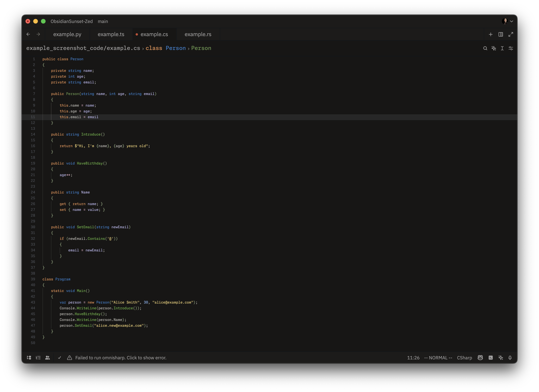The width and height of the screenshot is (539, 392).
Task: Click the Failed to run omnisharp message
Action: 121,358
